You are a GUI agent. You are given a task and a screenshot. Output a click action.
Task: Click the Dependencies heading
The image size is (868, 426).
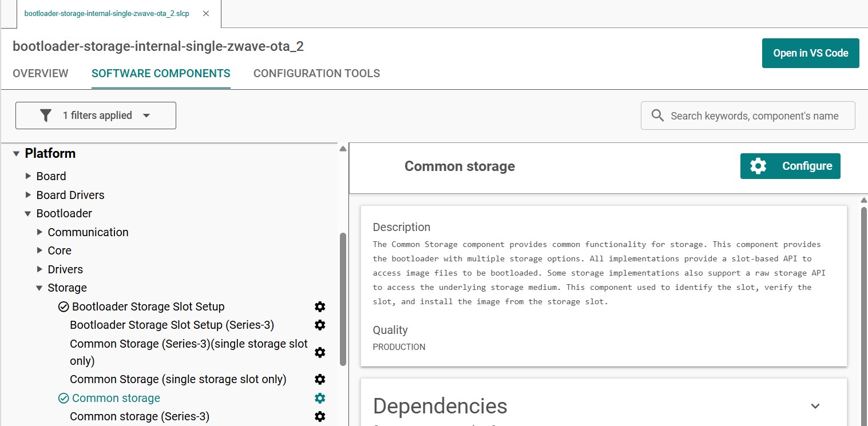click(440, 406)
